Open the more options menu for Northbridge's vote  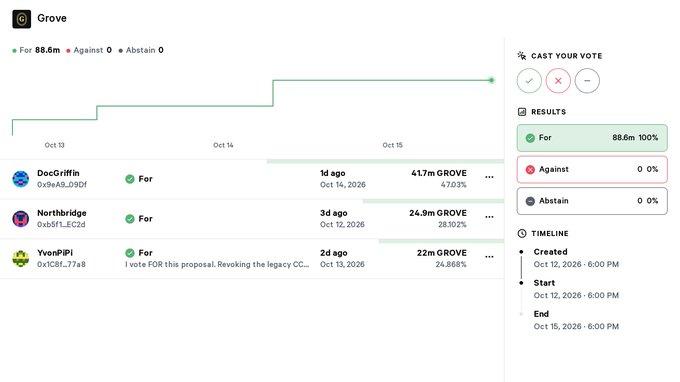(489, 217)
